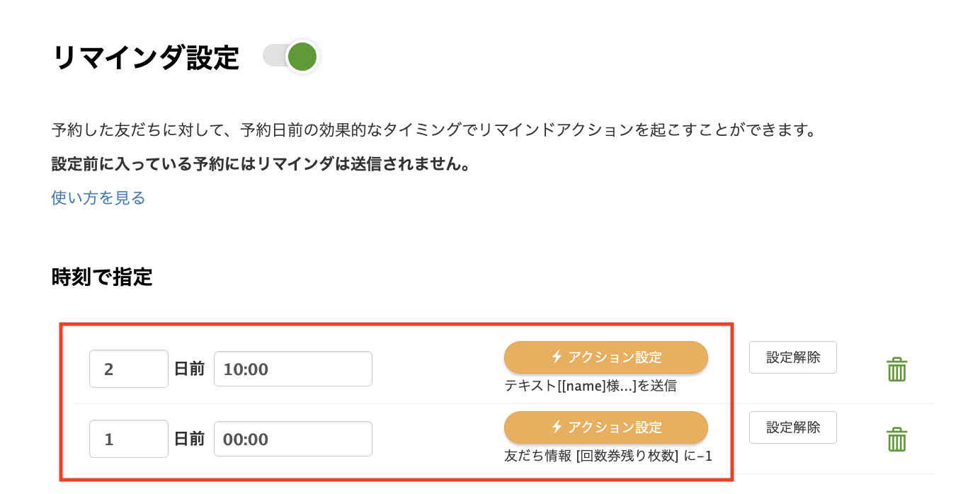This screenshot has width=980, height=494.
Task: Select the days input showing 1
Action: [x=128, y=438]
